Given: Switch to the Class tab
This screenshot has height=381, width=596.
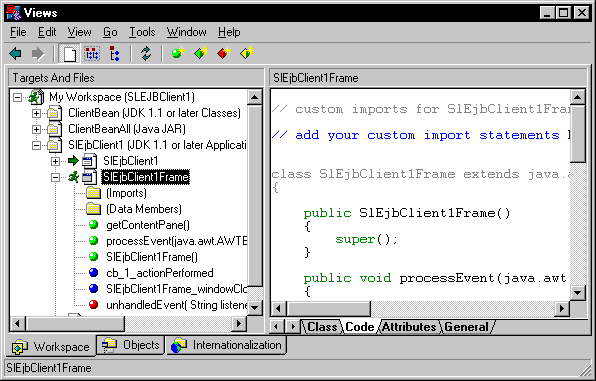Looking at the screenshot, I should 322,327.
